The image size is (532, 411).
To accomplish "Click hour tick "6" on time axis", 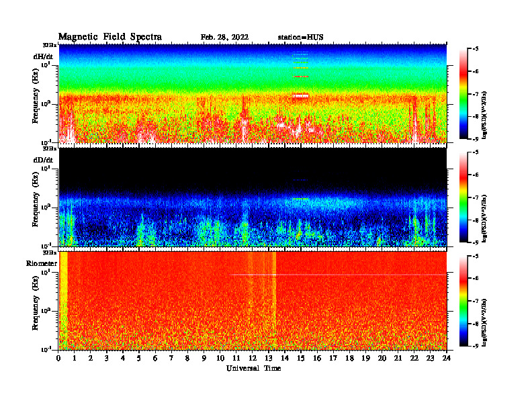I will 155,359.
